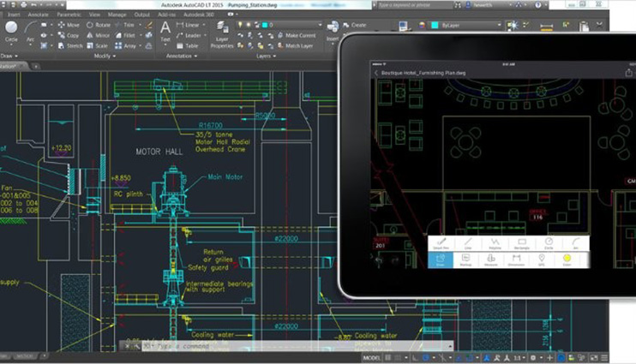Click the Linear dimension tool
Screen dimensions: 636x364
click(188, 25)
